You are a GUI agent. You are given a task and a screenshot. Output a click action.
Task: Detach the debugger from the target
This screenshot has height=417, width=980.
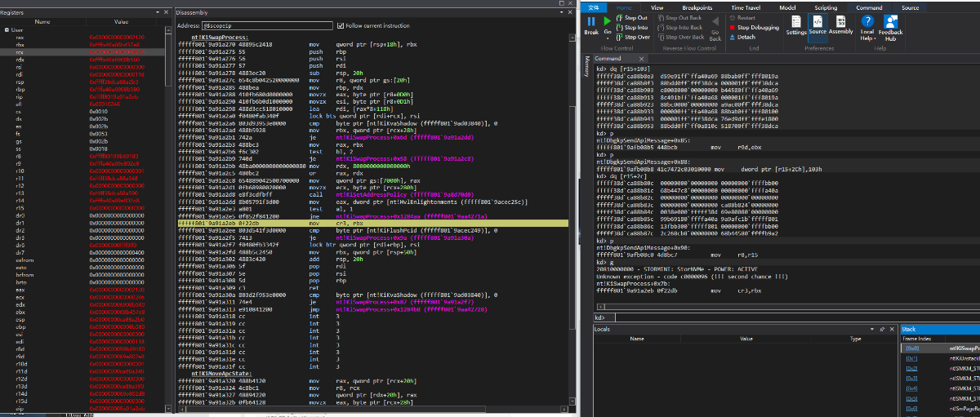pos(742,37)
